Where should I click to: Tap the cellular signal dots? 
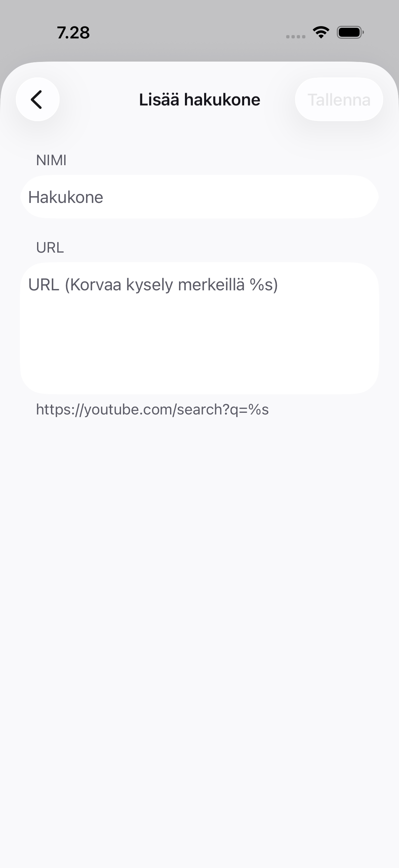(x=296, y=36)
